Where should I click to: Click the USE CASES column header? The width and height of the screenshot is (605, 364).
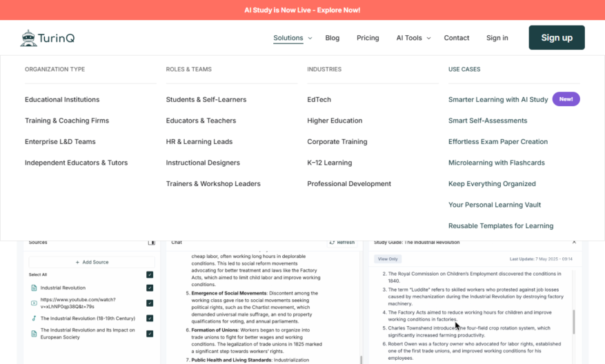464,70
